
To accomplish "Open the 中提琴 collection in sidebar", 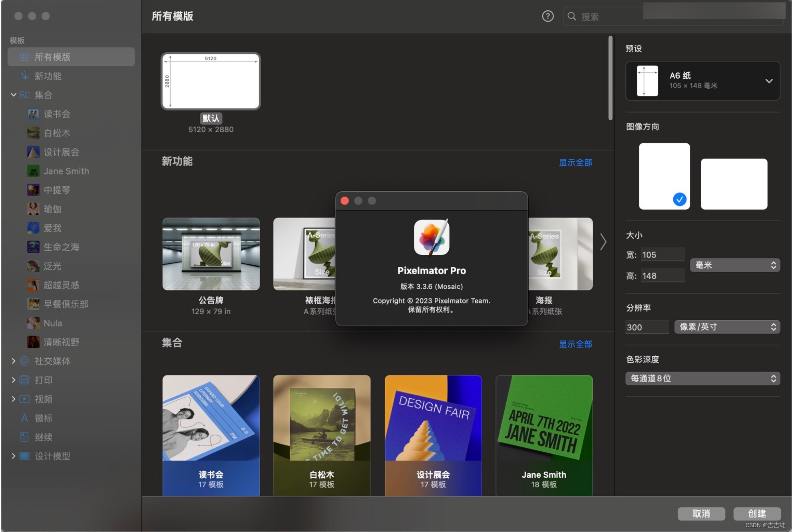I will tap(57, 190).
